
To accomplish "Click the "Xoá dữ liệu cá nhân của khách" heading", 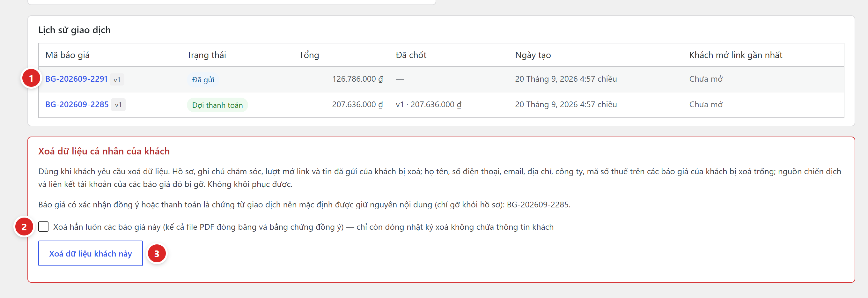I will 104,151.
